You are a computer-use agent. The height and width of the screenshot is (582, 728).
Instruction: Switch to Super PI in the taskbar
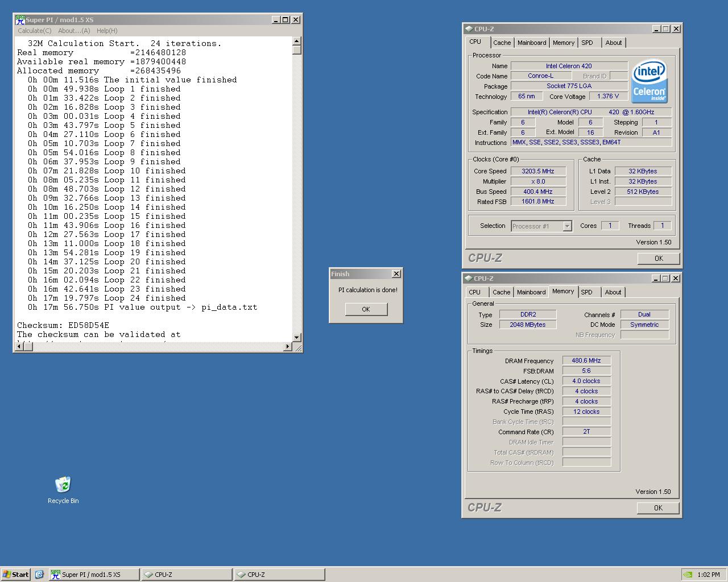[x=94, y=574]
